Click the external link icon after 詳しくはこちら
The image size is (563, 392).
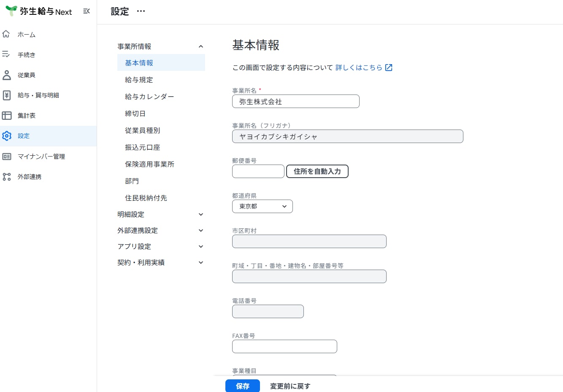[x=389, y=68]
